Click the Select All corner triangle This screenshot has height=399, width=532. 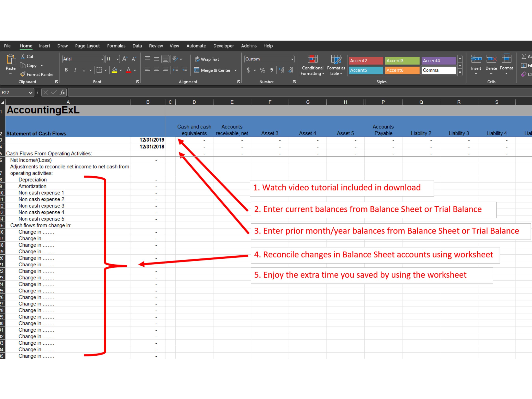coord(3,102)
